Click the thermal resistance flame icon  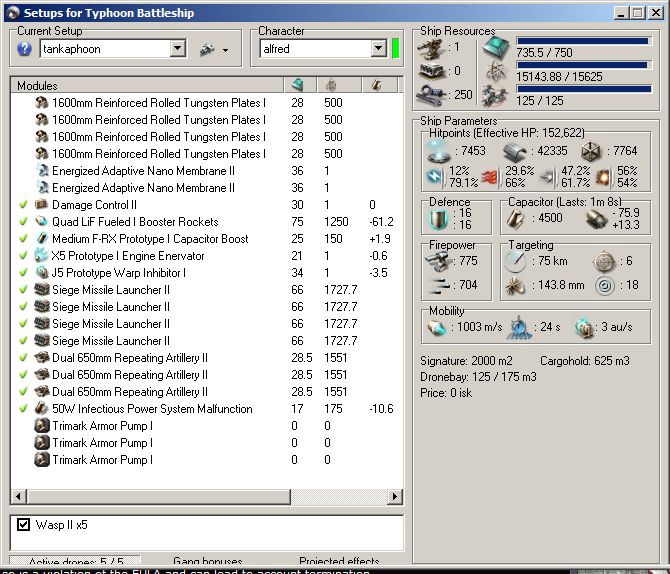[490, 177]
